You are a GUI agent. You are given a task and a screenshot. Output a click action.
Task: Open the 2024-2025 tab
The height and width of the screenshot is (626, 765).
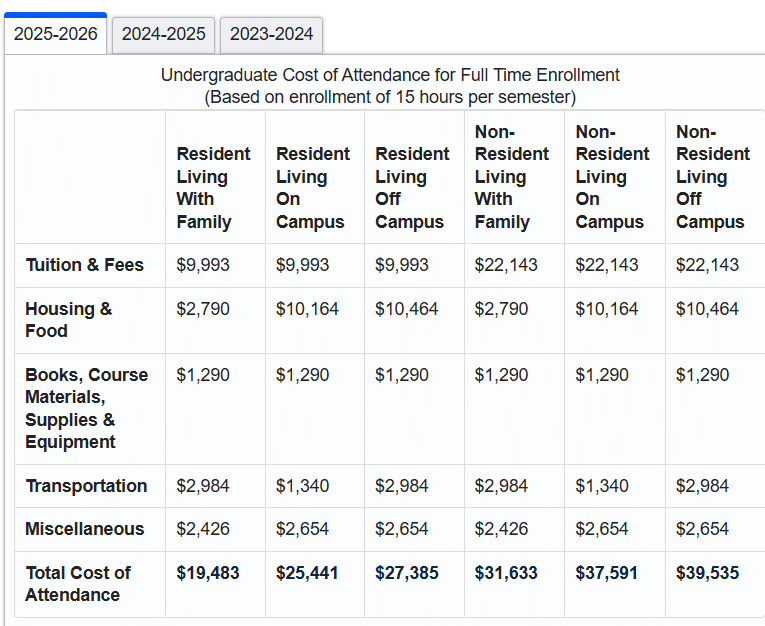point(164,34)
